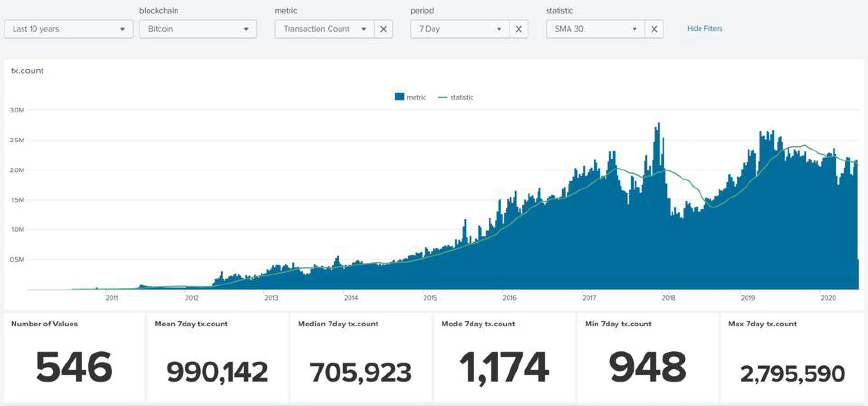Click the 990,142 mean value
The height and width of the screenshot is (406, 868).
(217, 373)
